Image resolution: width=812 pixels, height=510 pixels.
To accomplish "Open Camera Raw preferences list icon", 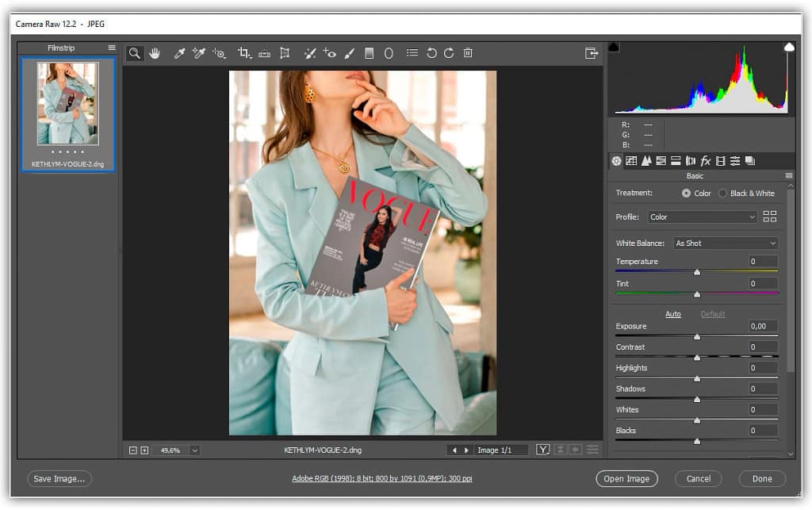I will coord(412,53).
